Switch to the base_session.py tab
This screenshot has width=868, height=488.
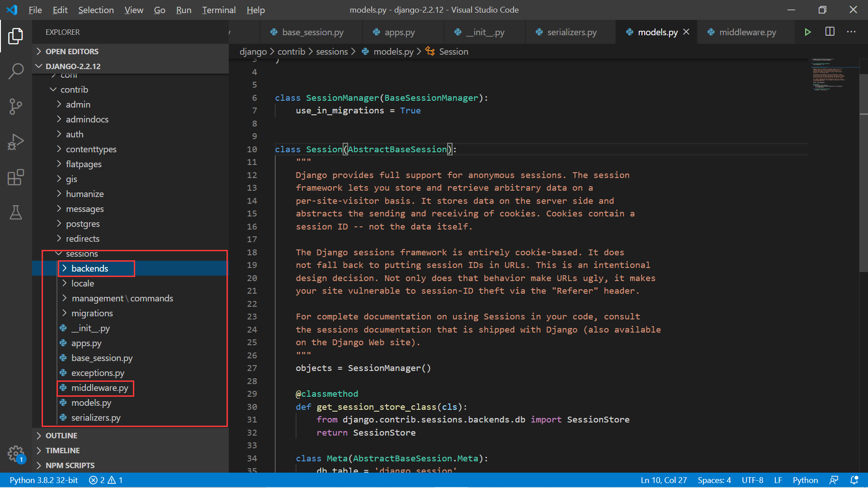[312, 32]
